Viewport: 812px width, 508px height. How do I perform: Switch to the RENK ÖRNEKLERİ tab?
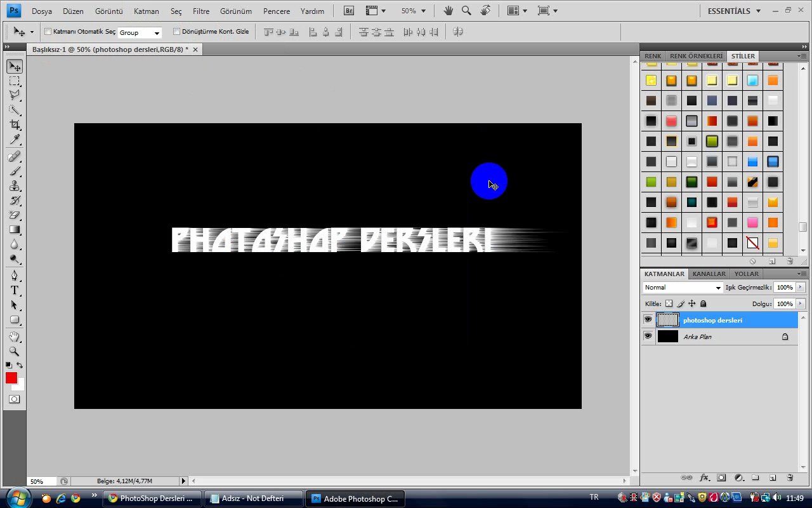[696, 56]
